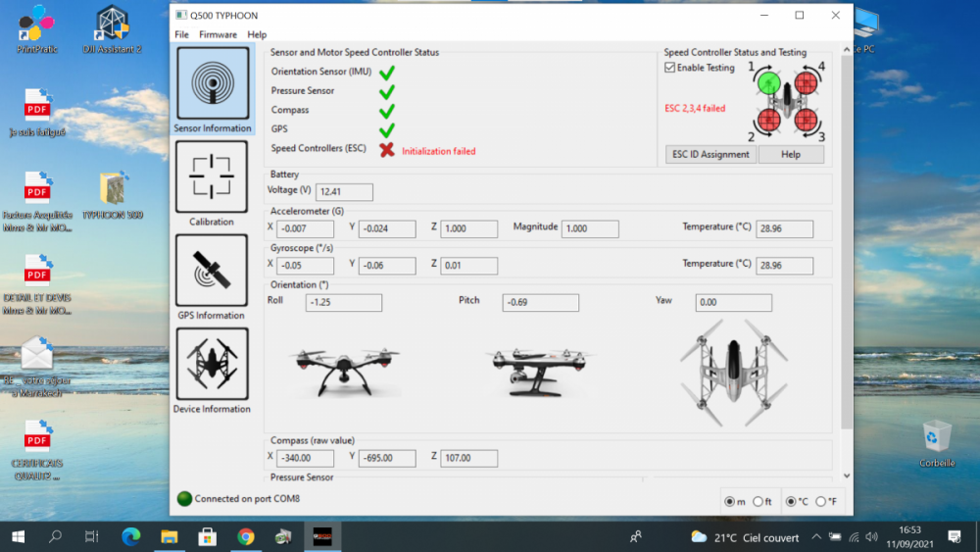Click the green check next to Orientation Sensor
This screenshot has width=980, height=552.
[387, 73]
